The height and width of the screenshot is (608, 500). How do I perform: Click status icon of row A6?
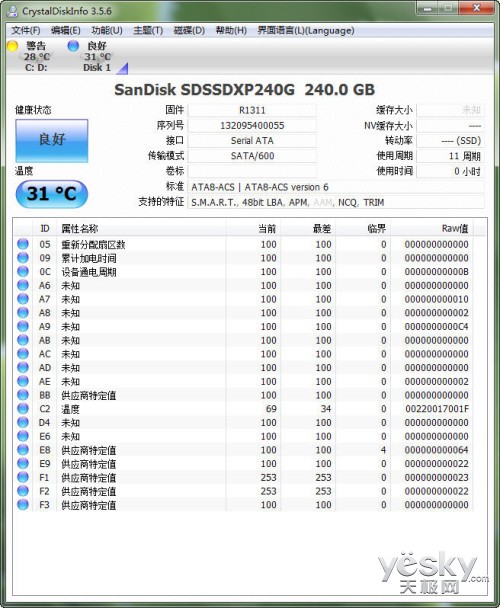[x=23, y=285]
